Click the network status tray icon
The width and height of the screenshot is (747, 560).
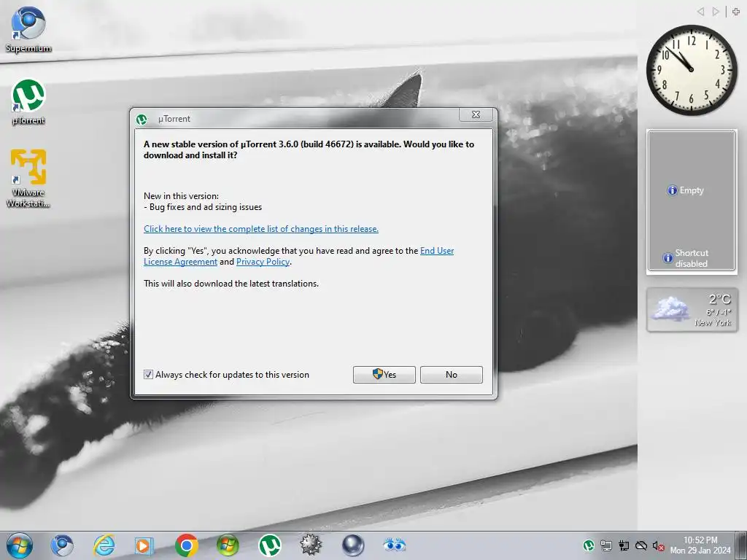tap(606, 545)
